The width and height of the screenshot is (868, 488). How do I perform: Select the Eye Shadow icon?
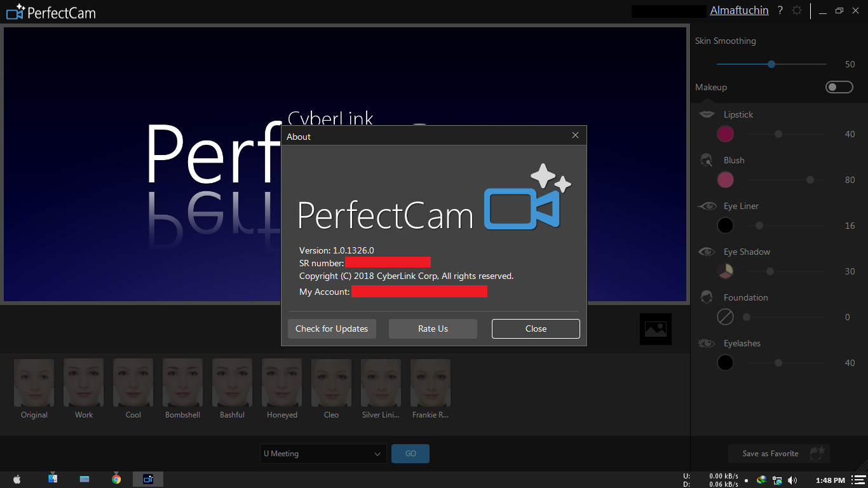pyautogui.click(x=707, y=252)
